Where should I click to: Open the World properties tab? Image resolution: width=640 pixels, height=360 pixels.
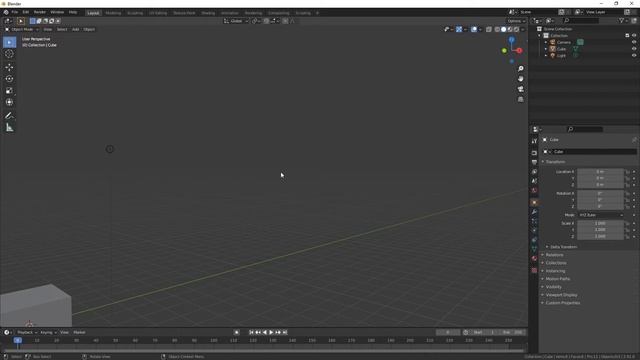[534, 190]
